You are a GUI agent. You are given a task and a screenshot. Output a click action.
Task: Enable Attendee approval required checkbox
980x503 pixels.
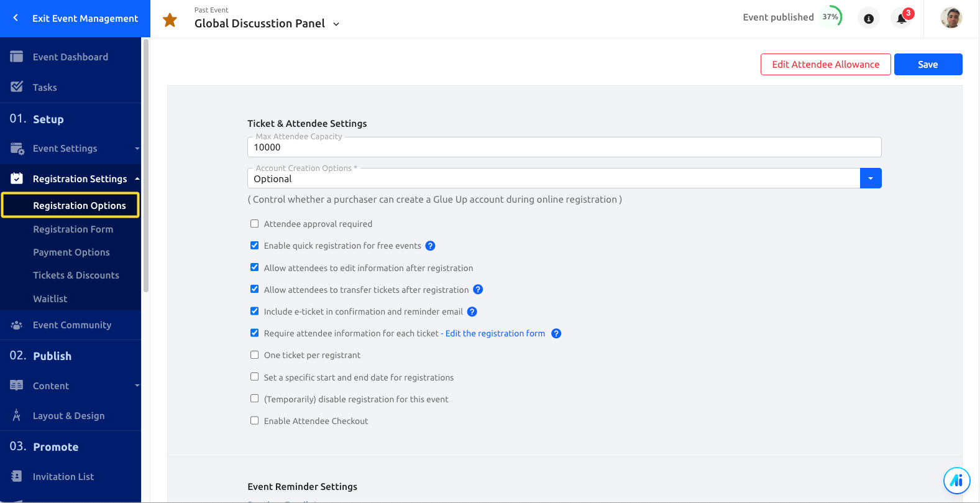point(254,224)
